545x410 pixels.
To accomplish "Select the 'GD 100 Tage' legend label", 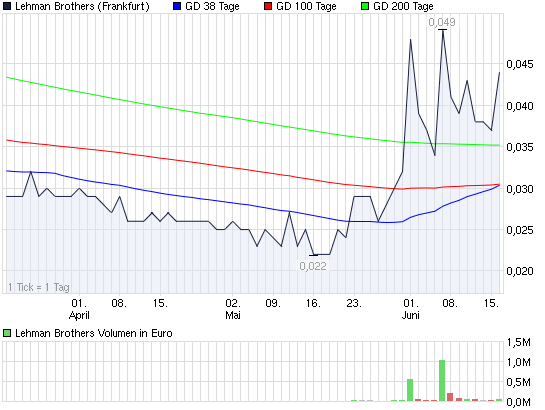I will point(306,6).
